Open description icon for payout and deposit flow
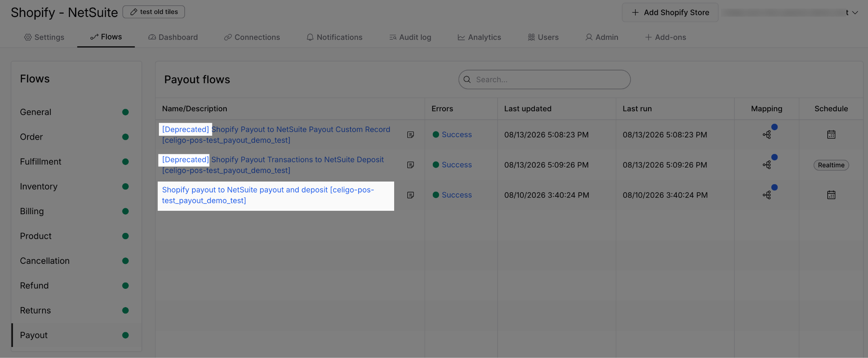The height and width of the screenshot is (358, 868). [410, 195]
